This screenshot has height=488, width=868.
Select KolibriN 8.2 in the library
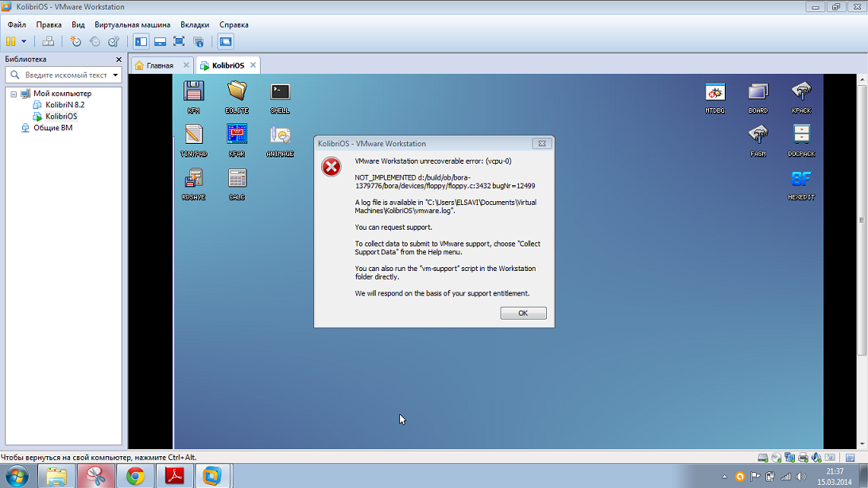tap(64, 105)
